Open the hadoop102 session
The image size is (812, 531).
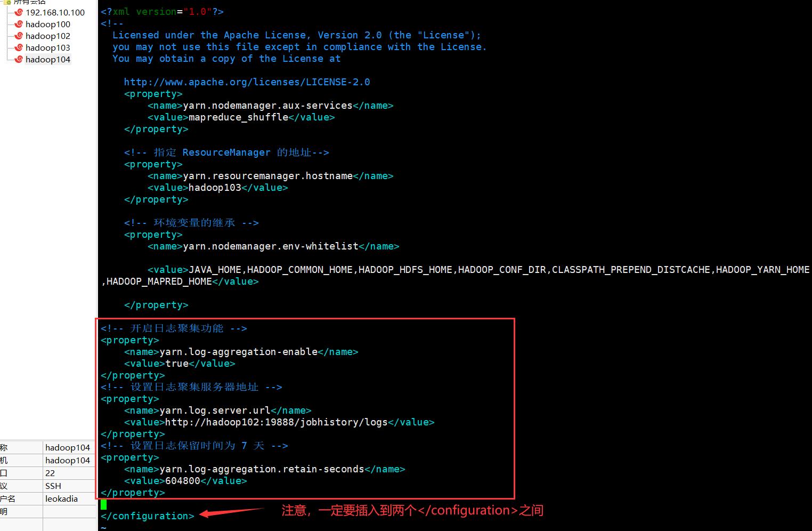click(47, 36)
